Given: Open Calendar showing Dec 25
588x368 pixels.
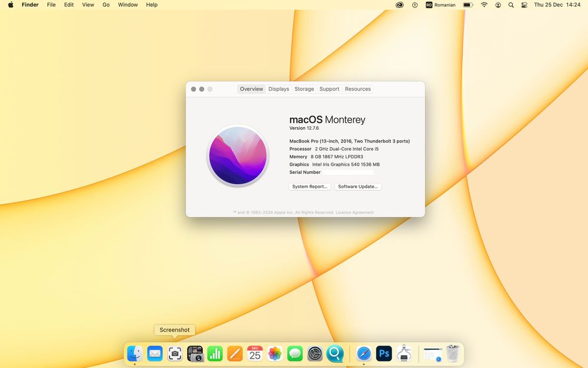Looking at the screenshot, I should coord(255,353).
